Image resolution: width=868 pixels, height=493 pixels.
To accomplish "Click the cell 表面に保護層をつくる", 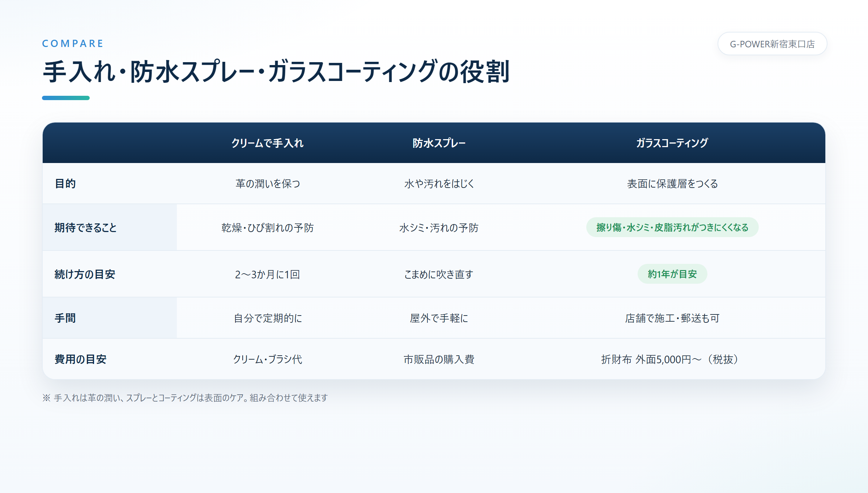I will tap(672, 184).
